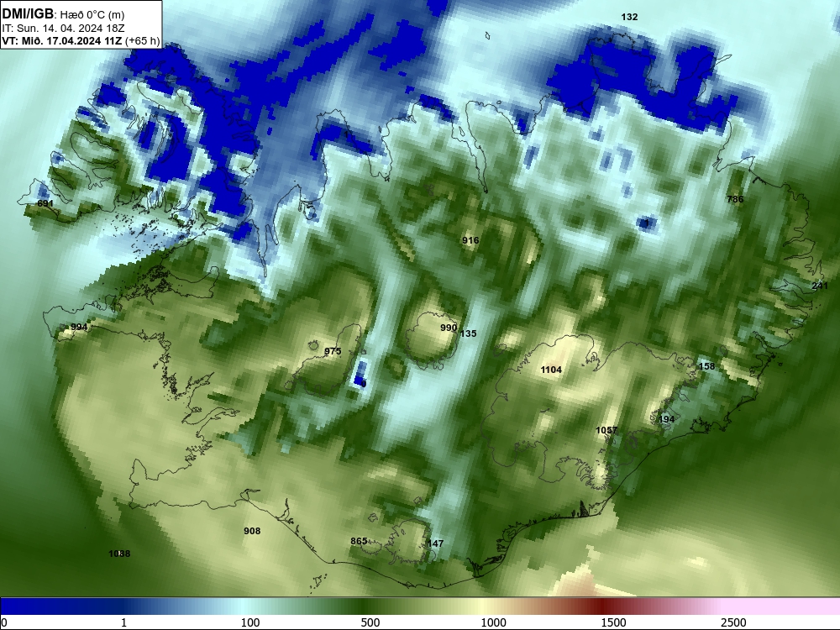The image size is (840, 630).
Task: Click the 1038 value label on the map
Action: 119,554
